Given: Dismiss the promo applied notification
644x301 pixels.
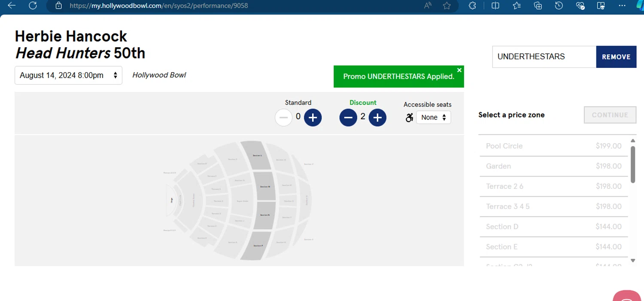Looking at the screenshot, I should pos(459,70).
